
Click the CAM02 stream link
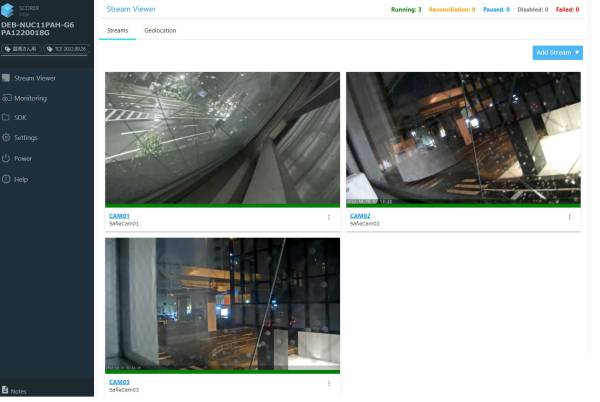(x=360, y=216)
